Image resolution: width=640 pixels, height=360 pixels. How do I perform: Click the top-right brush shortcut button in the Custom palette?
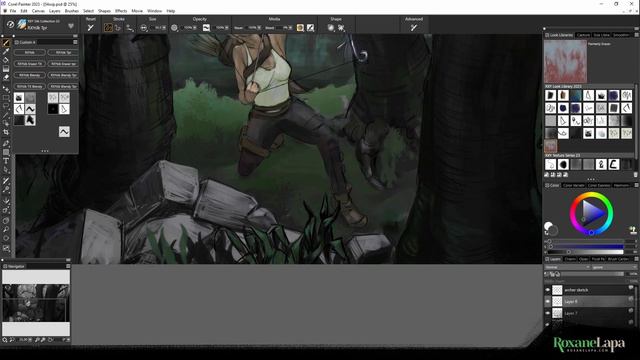click(63, 53)
